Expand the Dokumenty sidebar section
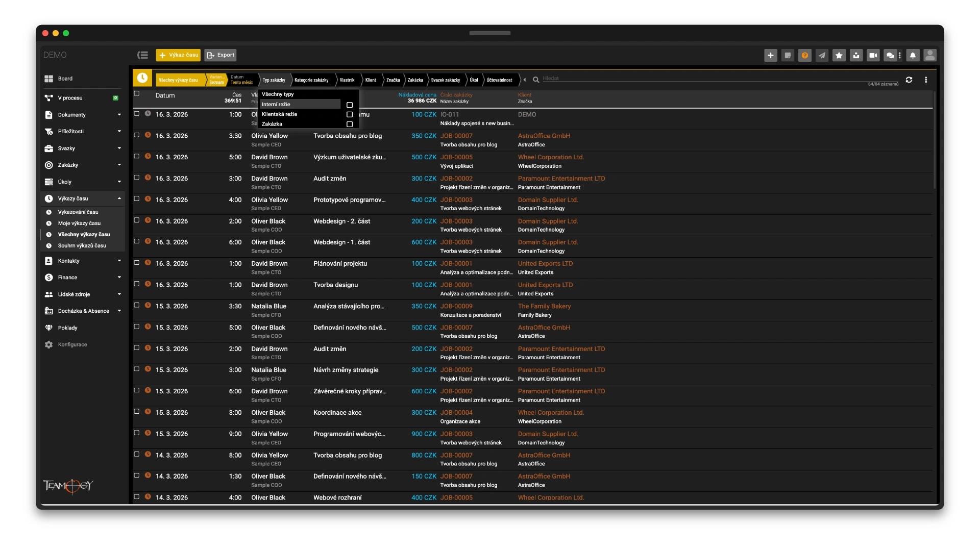 [x=71, y=115]
